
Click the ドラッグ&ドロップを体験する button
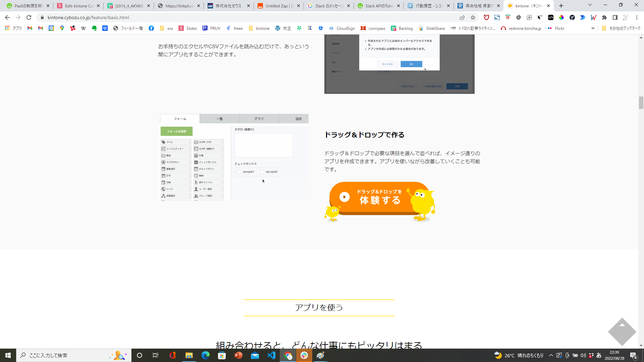click(379, 198)
